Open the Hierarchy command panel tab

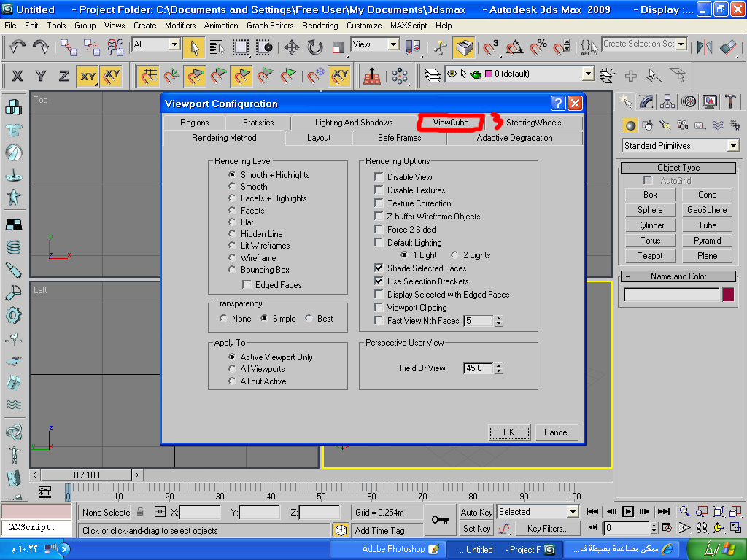tap(667, 101)
